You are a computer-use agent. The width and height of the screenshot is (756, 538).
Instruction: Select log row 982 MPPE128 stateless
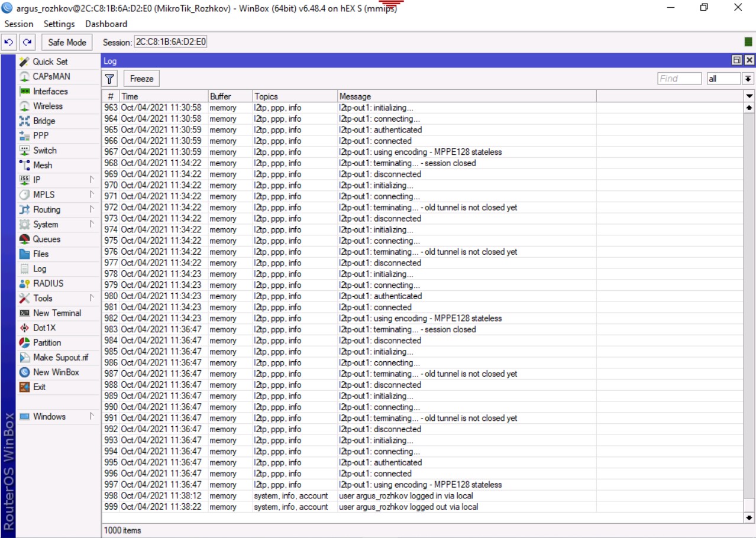(x=423, y=318)
